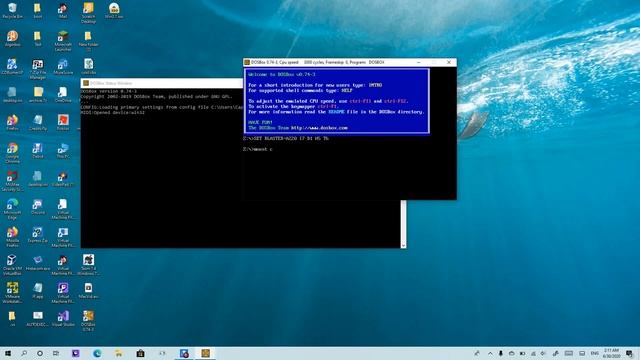This screenshot has width=640, height=360.
Task: Open the Recycle Bin desktop icon
Action: click(12, 11)
